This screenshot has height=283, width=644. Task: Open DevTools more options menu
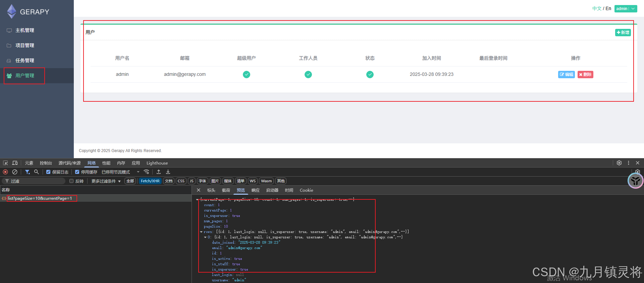(x=629, y=163)
